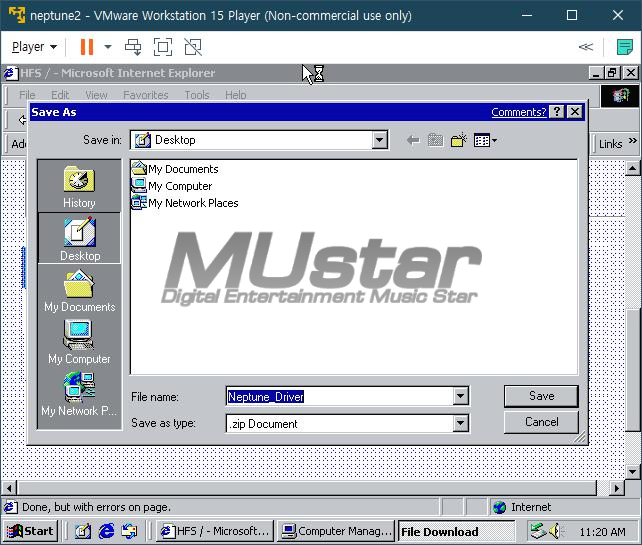Enter VMware full screen mode
642x545 pixels.
(163, 47)
